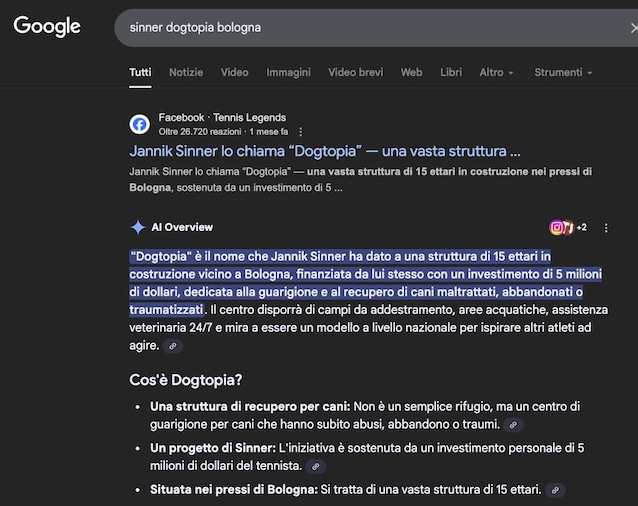This screenshot has width=638, height=506.
Task: Click the Facebook favicon on the result
Action: pos(140,124)
